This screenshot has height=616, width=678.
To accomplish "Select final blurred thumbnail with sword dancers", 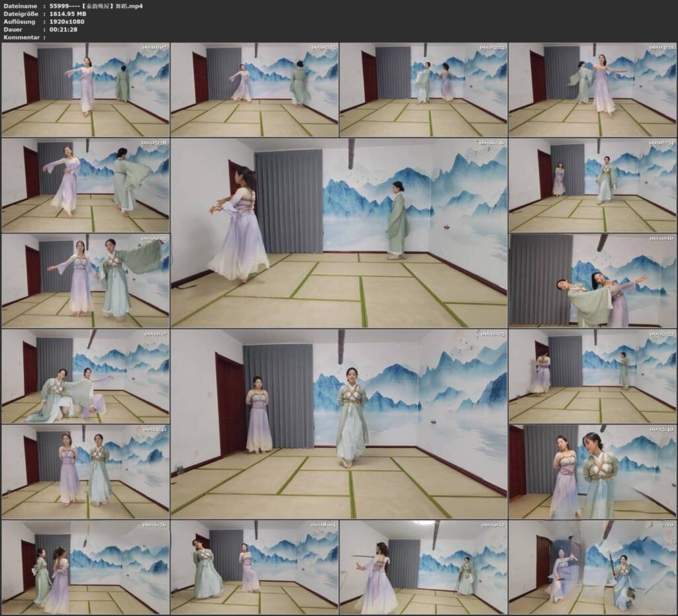I will click(x=593, y=567).
